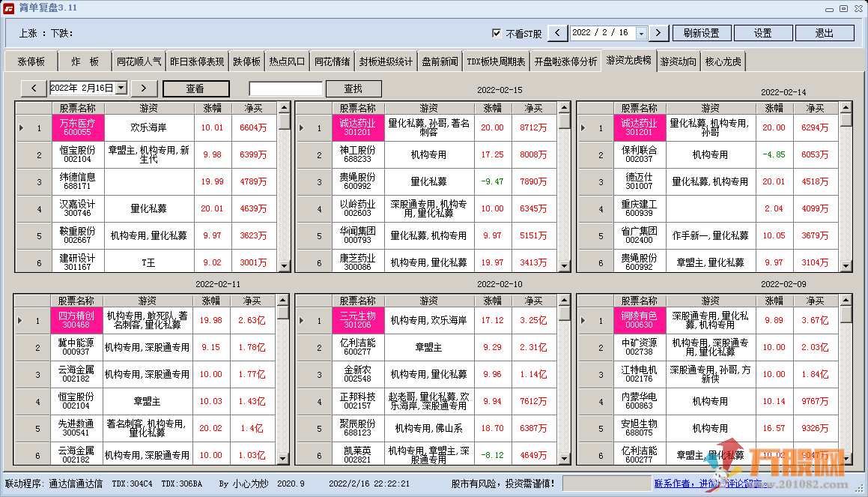Expand the 2022年 2月16日 date dropdown
Viewport: 868px width, 497px height.
pos(122,88)
